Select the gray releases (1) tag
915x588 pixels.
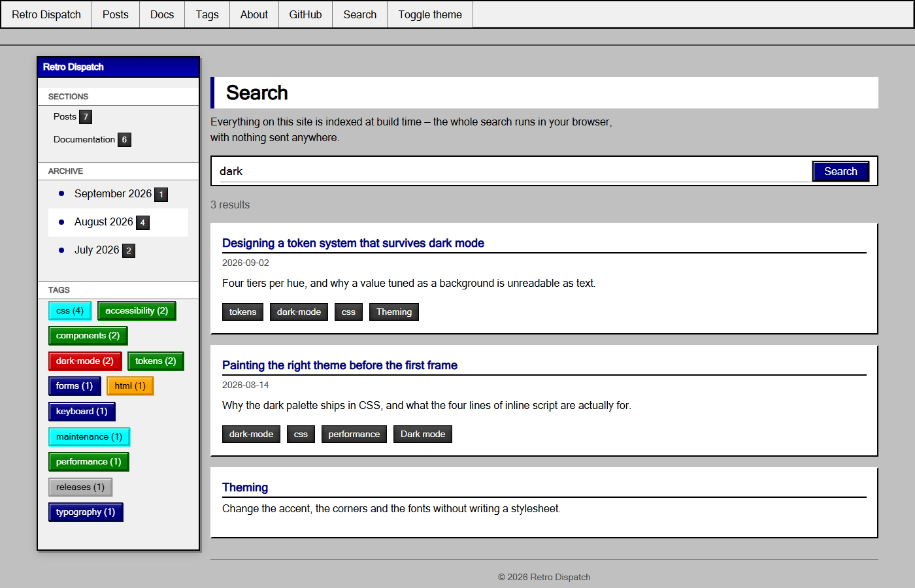point(80,487)
